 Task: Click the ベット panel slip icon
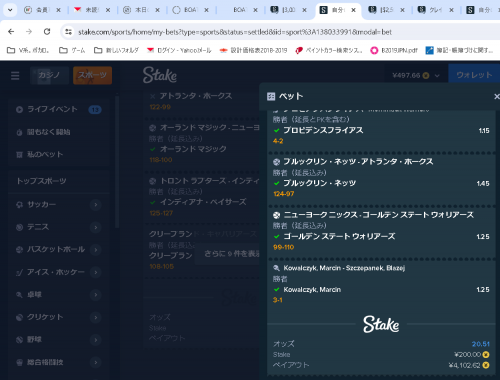click(271, 97)
